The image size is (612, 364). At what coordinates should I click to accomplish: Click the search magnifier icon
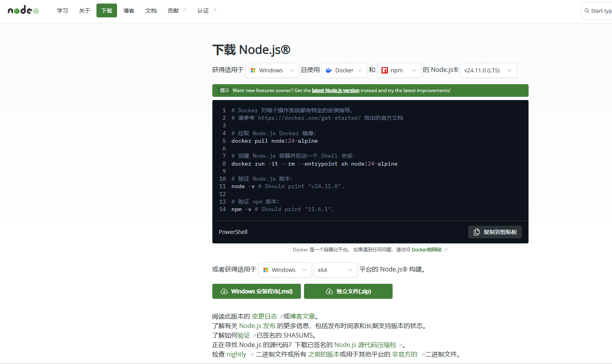[x=587, y=11]
